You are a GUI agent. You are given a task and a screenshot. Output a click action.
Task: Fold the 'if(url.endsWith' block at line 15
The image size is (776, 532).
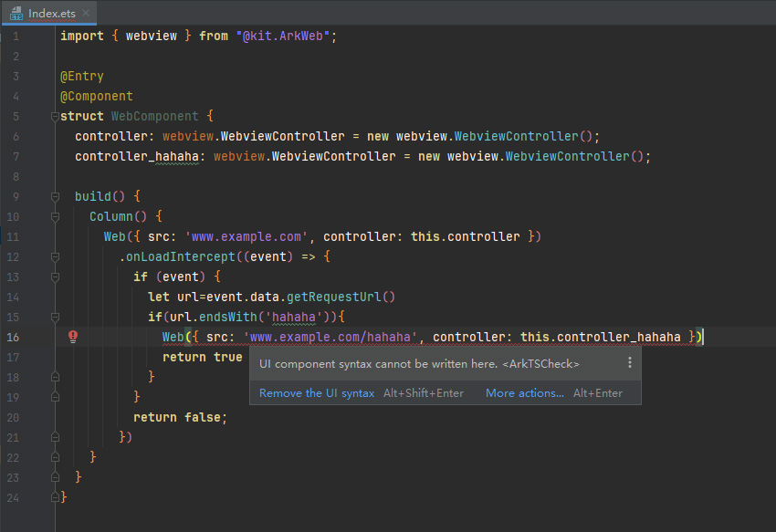pyautogui.click(x=55, y=317)
